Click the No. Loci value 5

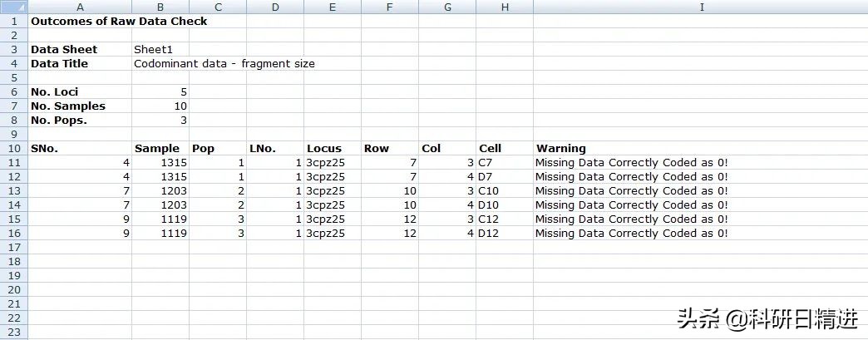point(160,92)
